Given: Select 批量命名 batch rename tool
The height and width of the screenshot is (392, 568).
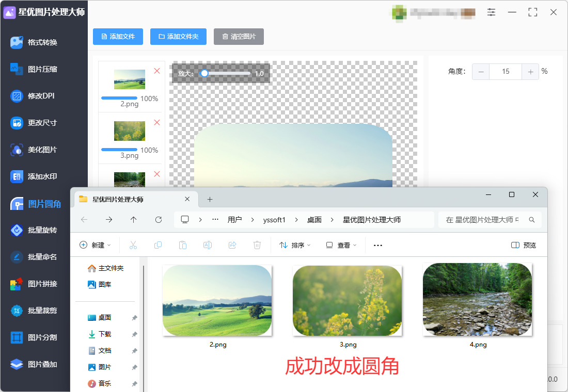Looking at the screenshot, I should tap(34, 257).
